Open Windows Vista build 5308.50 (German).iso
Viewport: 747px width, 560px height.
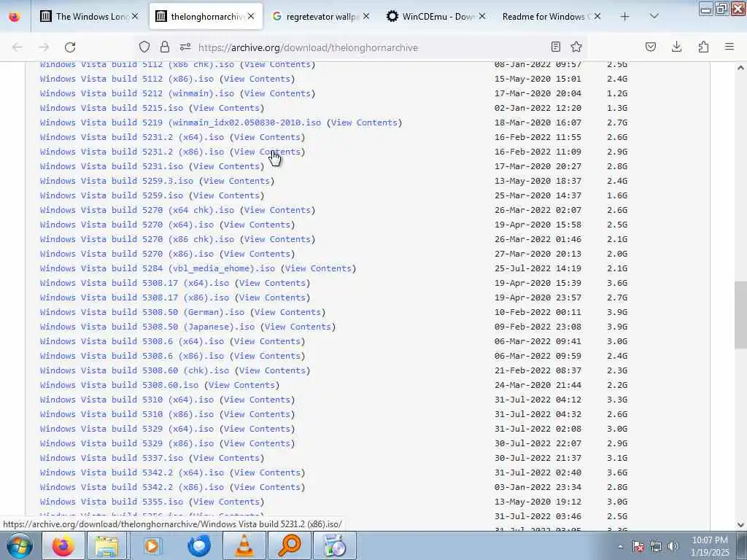pos(142,312)
